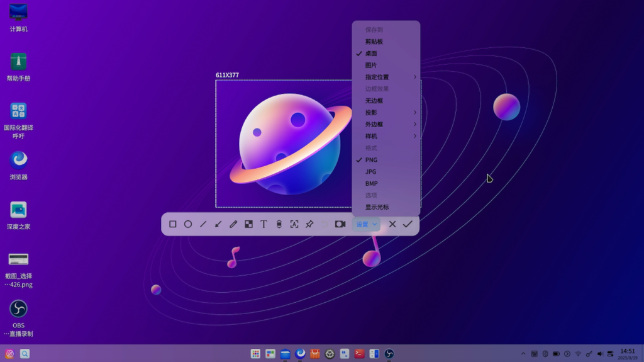The height and width of the screenshot is (362, 644).
Task: Click the OCR text recognition icon
Action: coord(294,224)
